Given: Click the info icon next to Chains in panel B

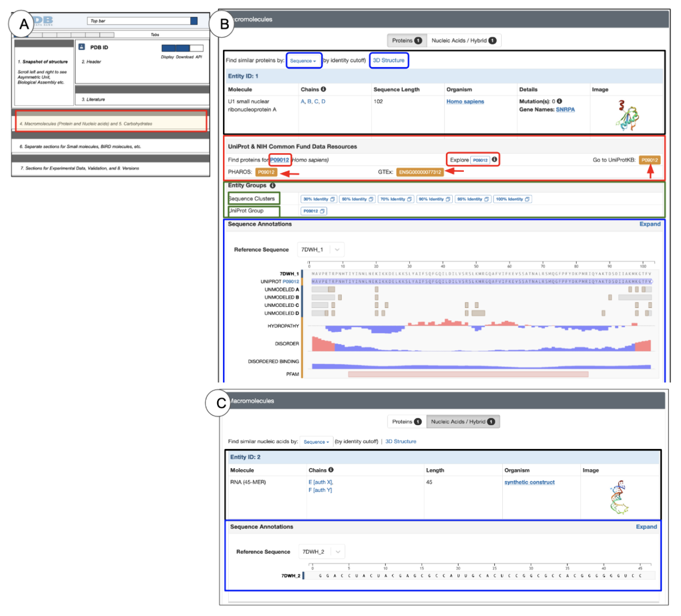Looking at the screenshot, I should [x=323, y=90].
